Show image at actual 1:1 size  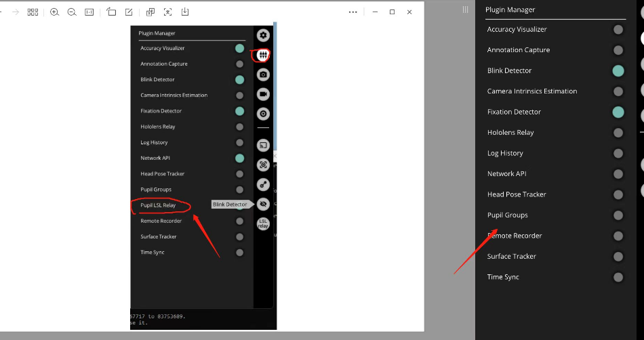[x=89, y=12]
